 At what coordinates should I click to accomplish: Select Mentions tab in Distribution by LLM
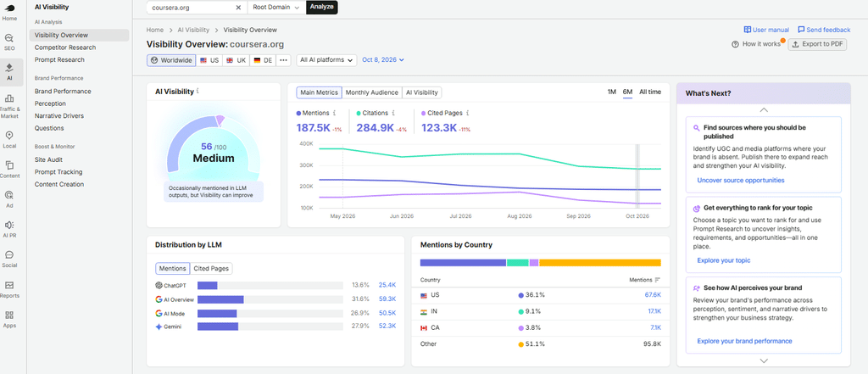pyautogui.click(x=172, y=268)
